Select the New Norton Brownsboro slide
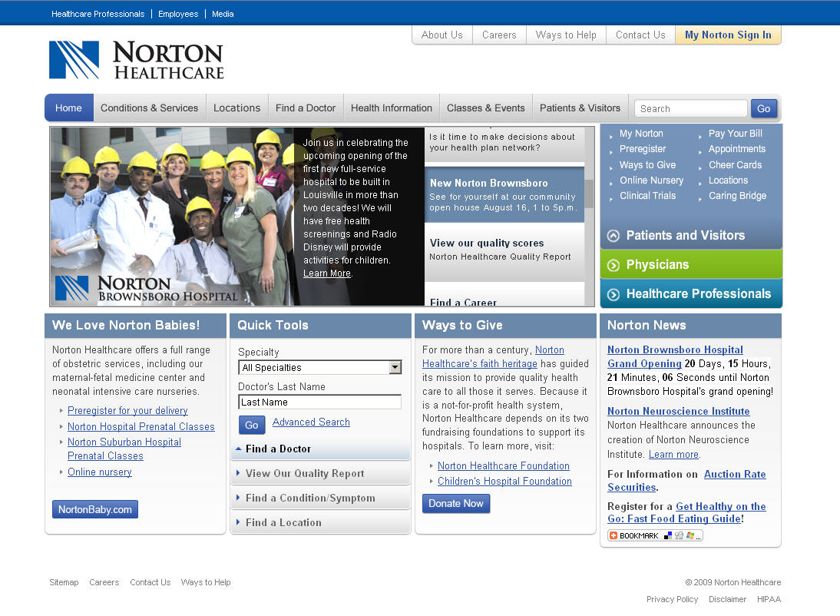840x616 pixels. tap(504, 194)
